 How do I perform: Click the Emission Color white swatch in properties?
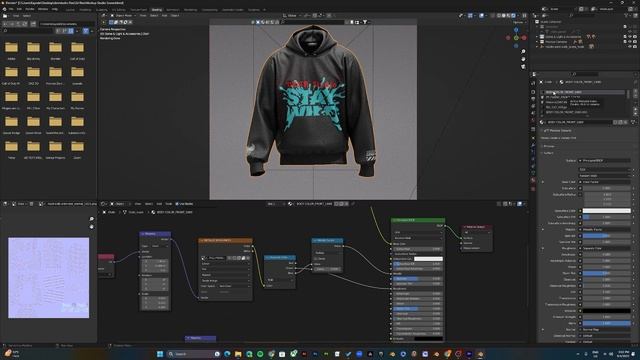607,211
